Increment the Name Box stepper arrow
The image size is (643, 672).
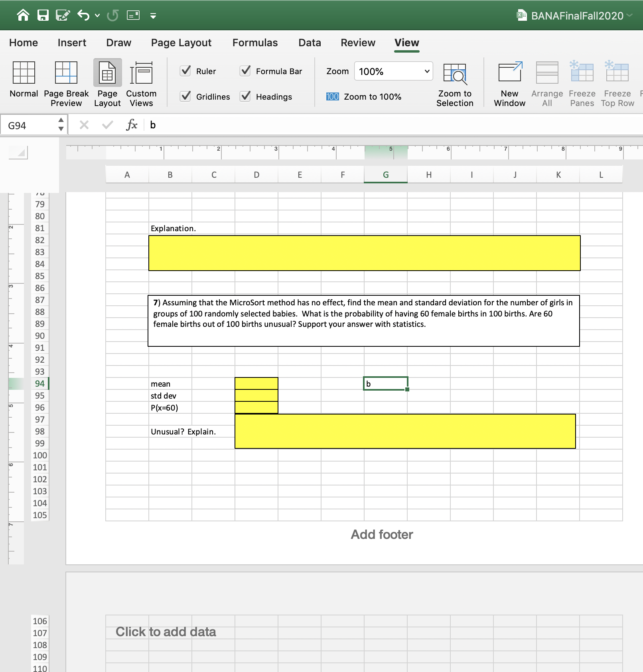tap(61, 121)
